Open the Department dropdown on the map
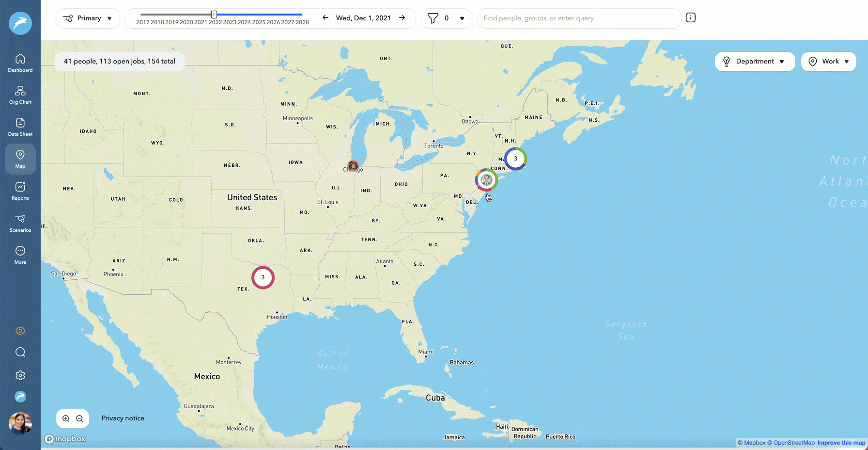Viewport: 868px width, 450px height. (x=754, y=61)
